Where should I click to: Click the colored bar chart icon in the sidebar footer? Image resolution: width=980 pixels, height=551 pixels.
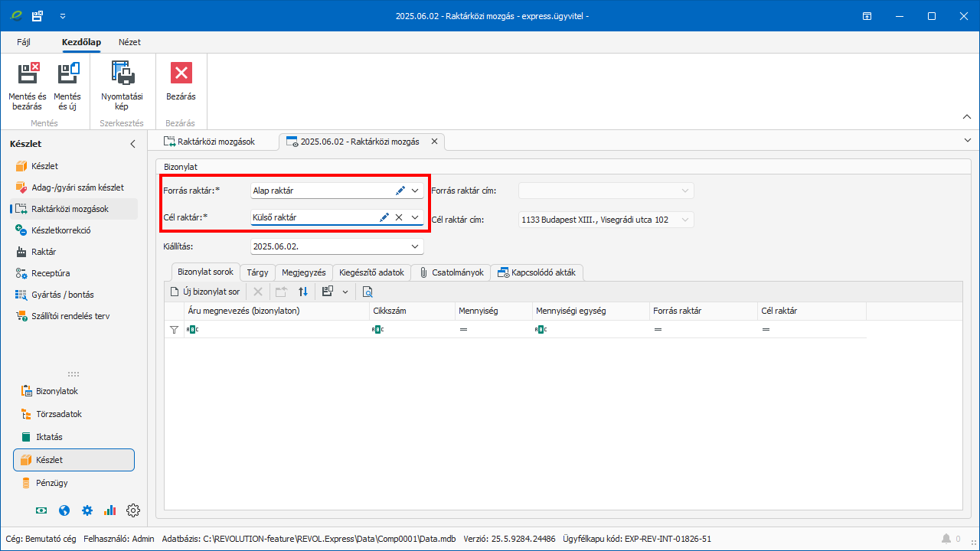[110, 510]
